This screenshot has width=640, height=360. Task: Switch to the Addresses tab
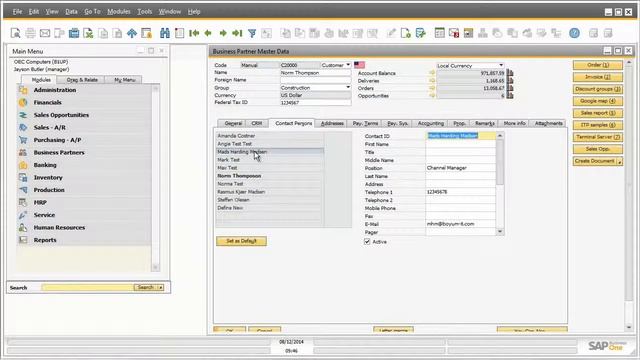332,123
